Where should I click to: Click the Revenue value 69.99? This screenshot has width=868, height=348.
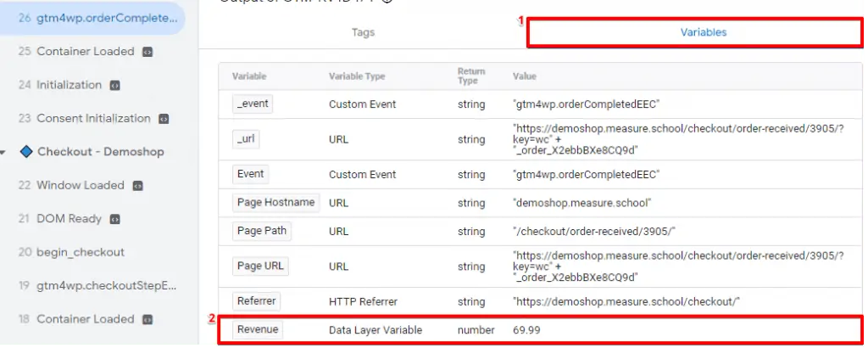point(526,330)
